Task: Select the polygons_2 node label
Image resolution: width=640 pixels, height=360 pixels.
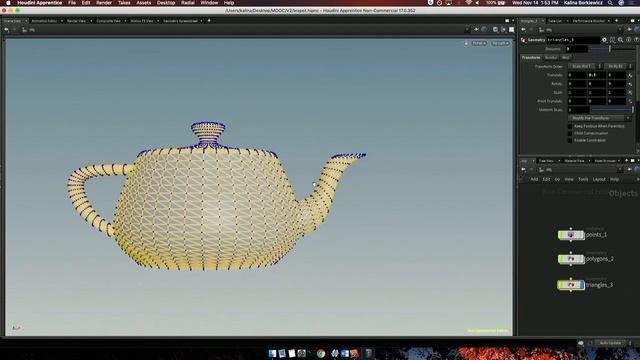Action: pyautogui.click(x=600, y=259)
